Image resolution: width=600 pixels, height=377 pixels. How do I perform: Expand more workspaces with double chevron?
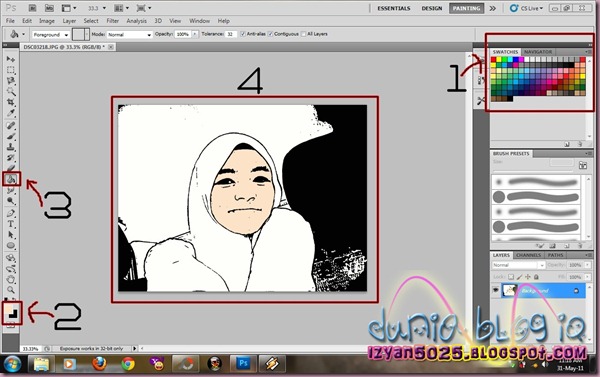pyautogui.click(x=492, y=8)
